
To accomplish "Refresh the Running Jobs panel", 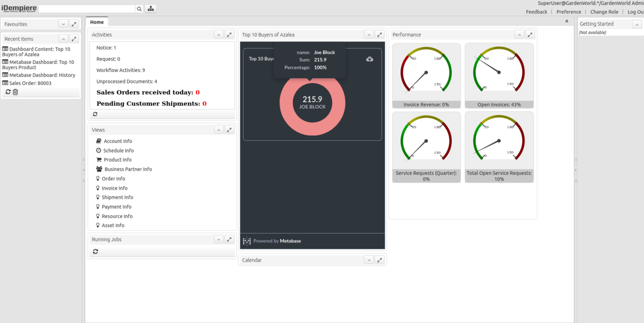I will click(x=96, y=252).
